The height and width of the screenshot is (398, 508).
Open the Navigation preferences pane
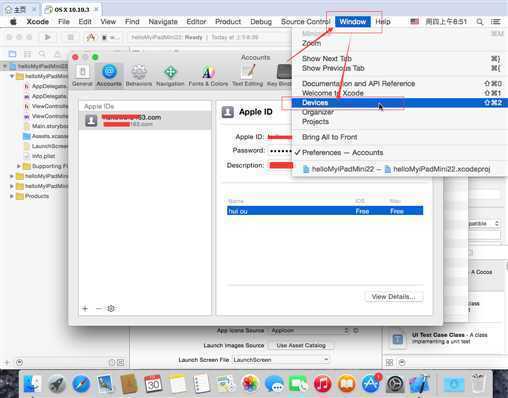pyautogui.click(x=170, y=75)
